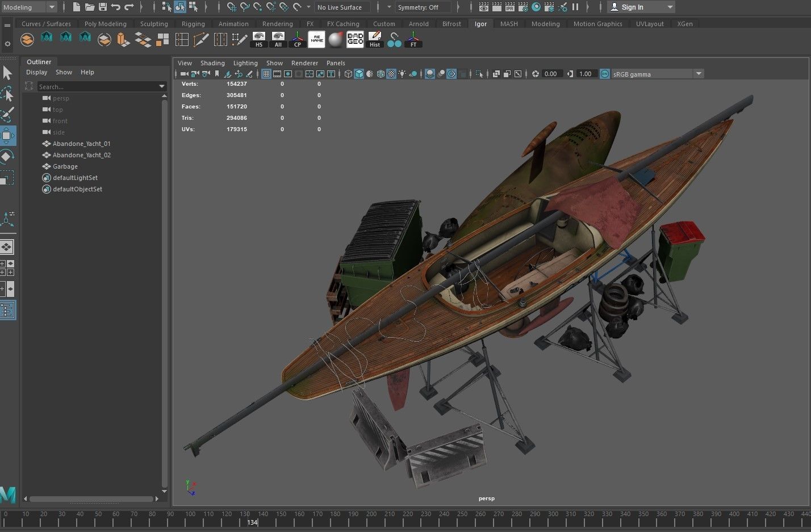
Task: Open Outliner search filter dropdown arrow
Action: (162, 87)
